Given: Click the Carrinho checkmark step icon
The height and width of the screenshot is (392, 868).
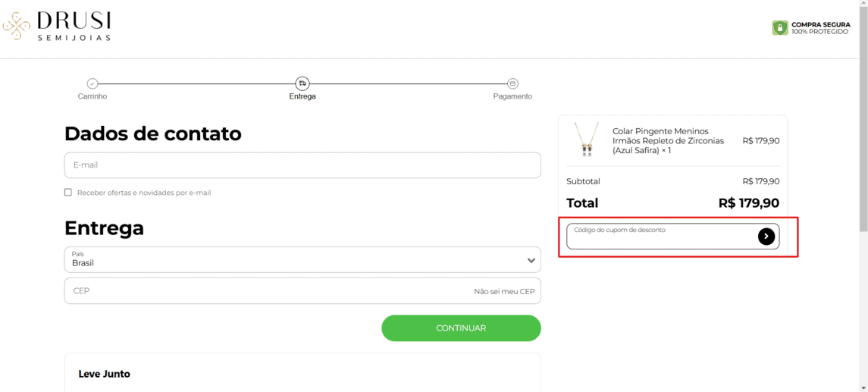Looking at the screenshot, I should click(92, 83).
